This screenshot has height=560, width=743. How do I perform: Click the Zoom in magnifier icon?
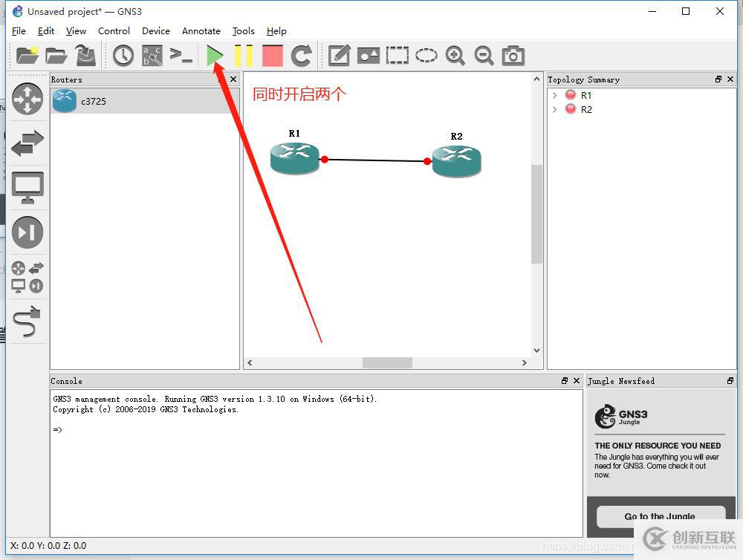pos(455,56)
